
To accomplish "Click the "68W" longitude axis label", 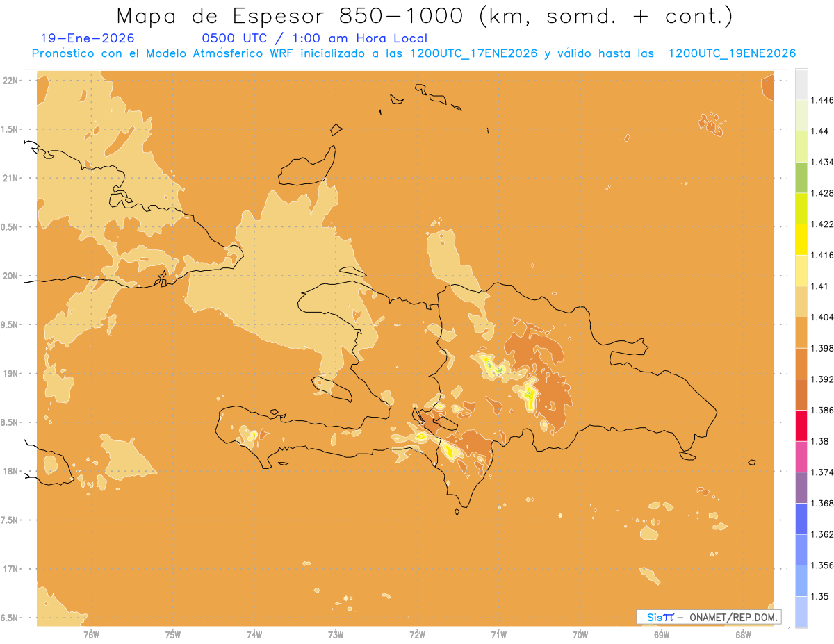I will (x=743, y=634).
